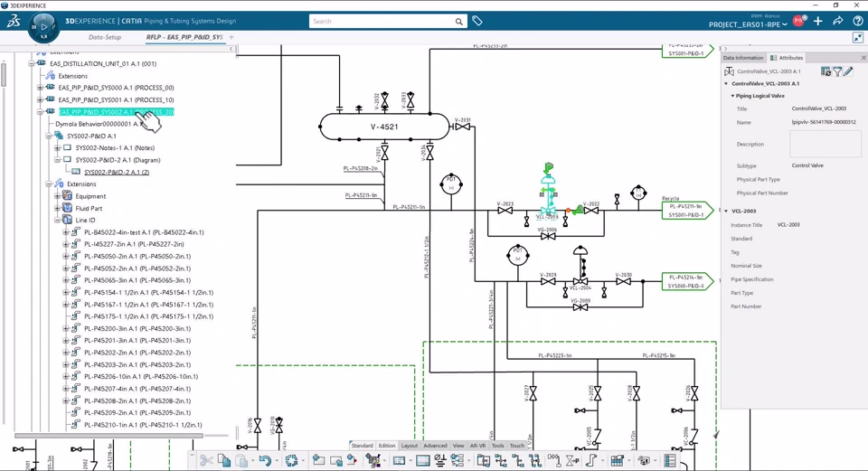Click the compass play button
868x471 pixels.
point(43,26)
